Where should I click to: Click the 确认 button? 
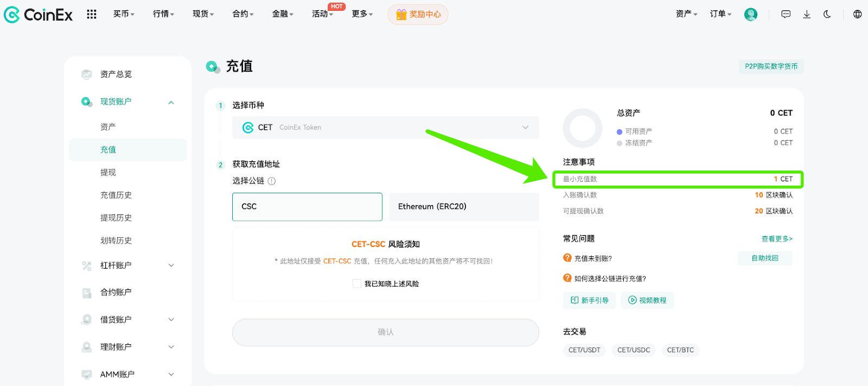point(386,332)
